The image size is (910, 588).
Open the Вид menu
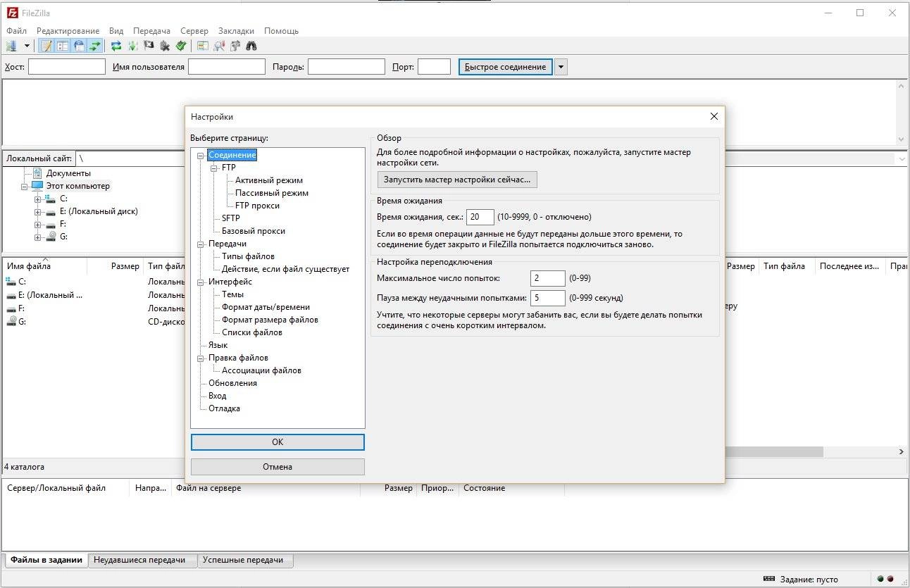point(116,31)
